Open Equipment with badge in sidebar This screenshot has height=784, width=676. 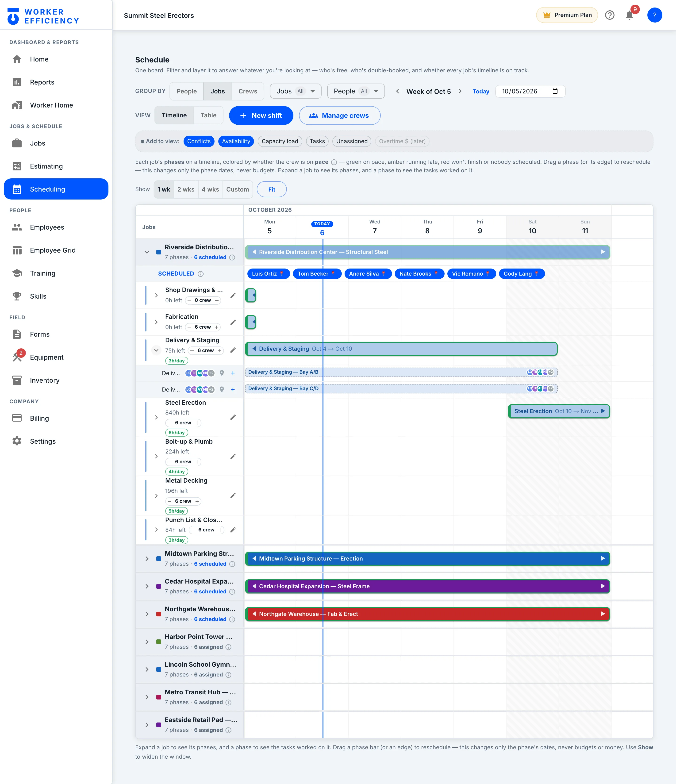point(56,357)
